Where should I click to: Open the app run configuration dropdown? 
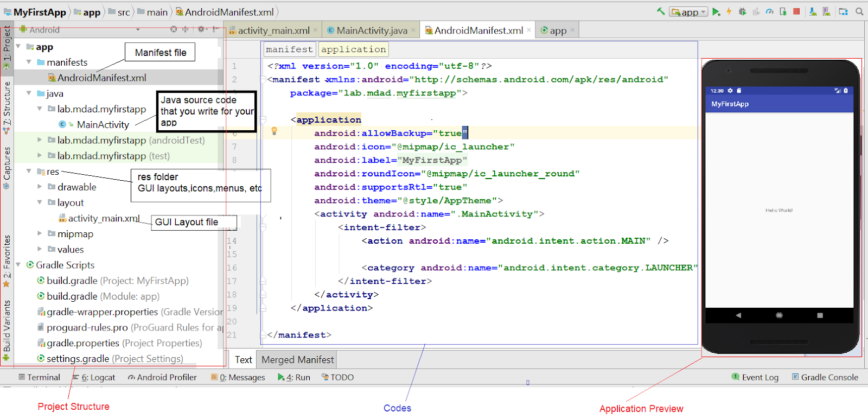pos(688,11)
